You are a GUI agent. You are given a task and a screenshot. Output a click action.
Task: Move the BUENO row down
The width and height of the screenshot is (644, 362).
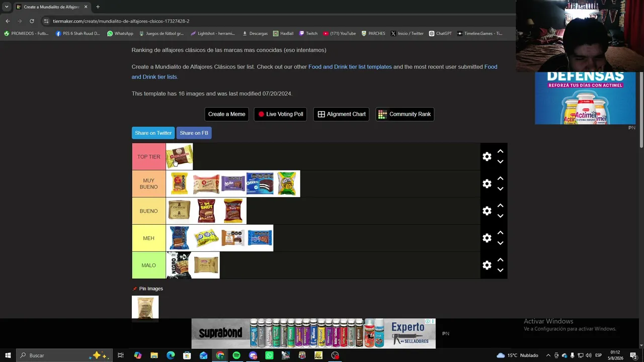click(500, 216)
